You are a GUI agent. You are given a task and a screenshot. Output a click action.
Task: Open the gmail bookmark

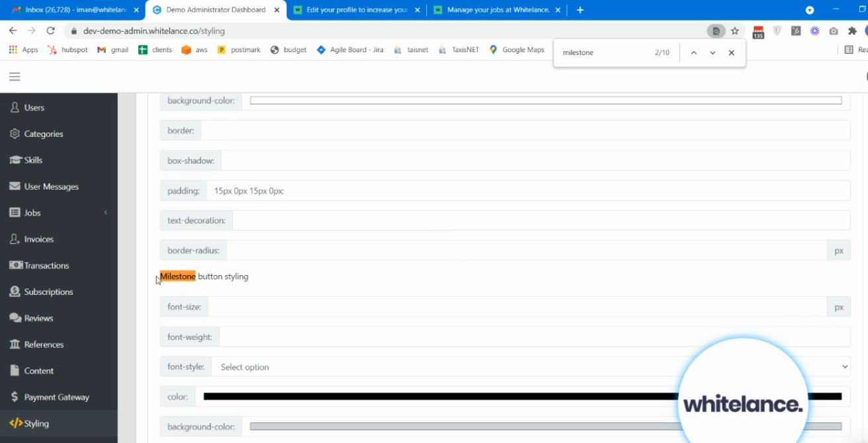[112, 50]
